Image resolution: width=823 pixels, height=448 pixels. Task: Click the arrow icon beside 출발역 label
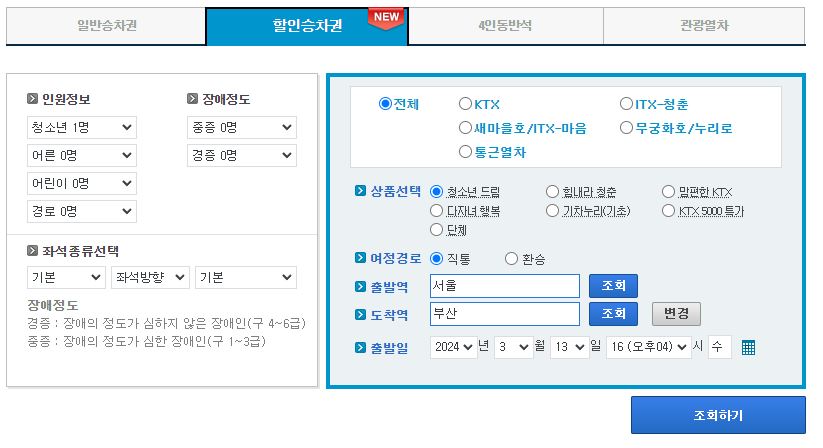pos(360,286)
